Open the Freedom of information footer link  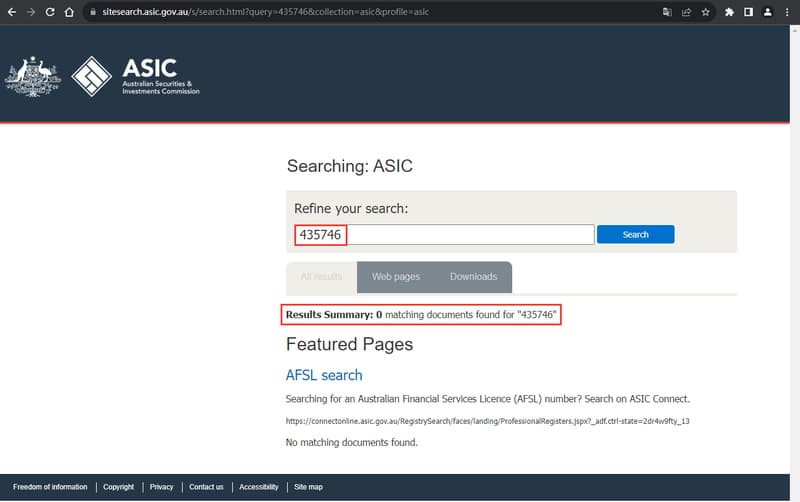pos(50,487)
